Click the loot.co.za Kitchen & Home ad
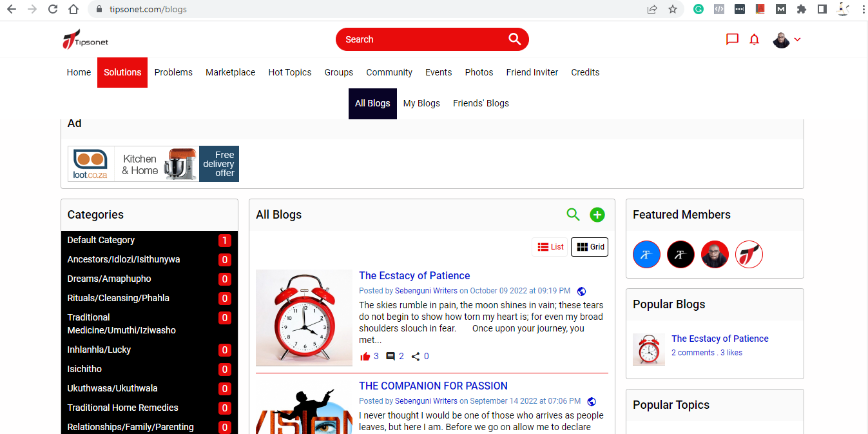The width and height of the screenshot is (868, 434). [153, 164]
